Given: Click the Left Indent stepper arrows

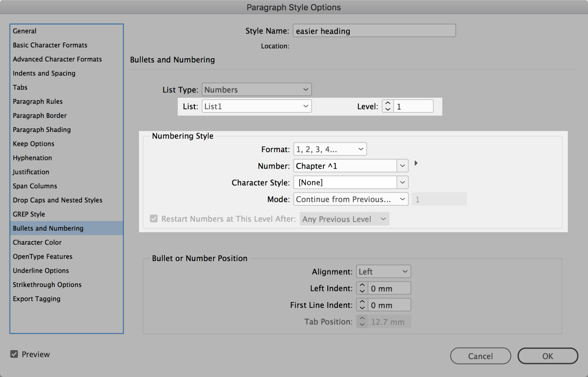Looking at the screenshot, I should tap(362, 288).
